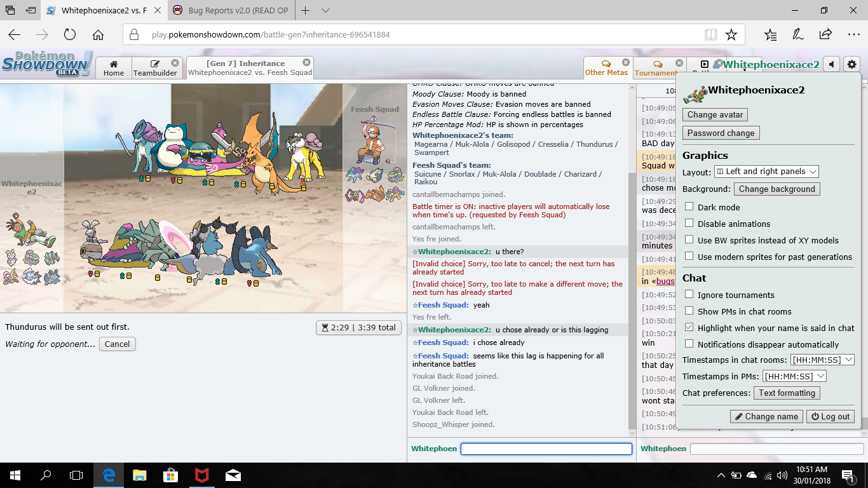Screen dimensions: 868x488
Task: Open Timestamps in PMs dropdown
Action: point(794,376)
